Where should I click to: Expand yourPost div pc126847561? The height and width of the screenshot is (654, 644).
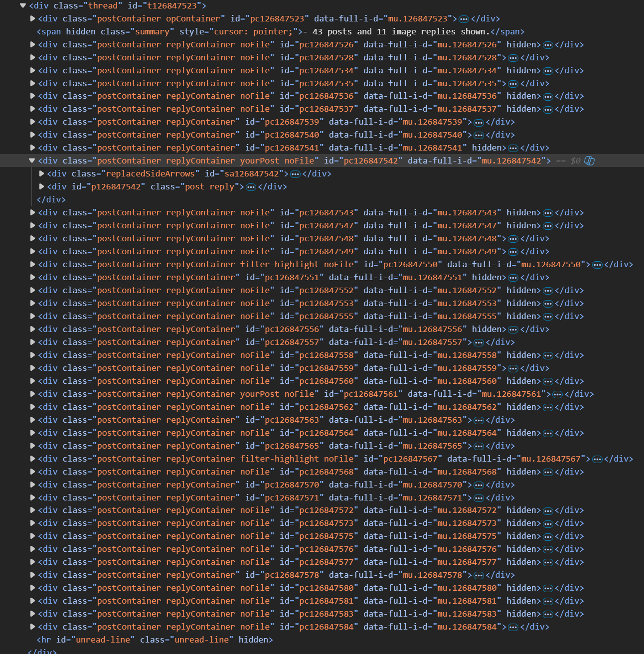click(x=32, y=394)
